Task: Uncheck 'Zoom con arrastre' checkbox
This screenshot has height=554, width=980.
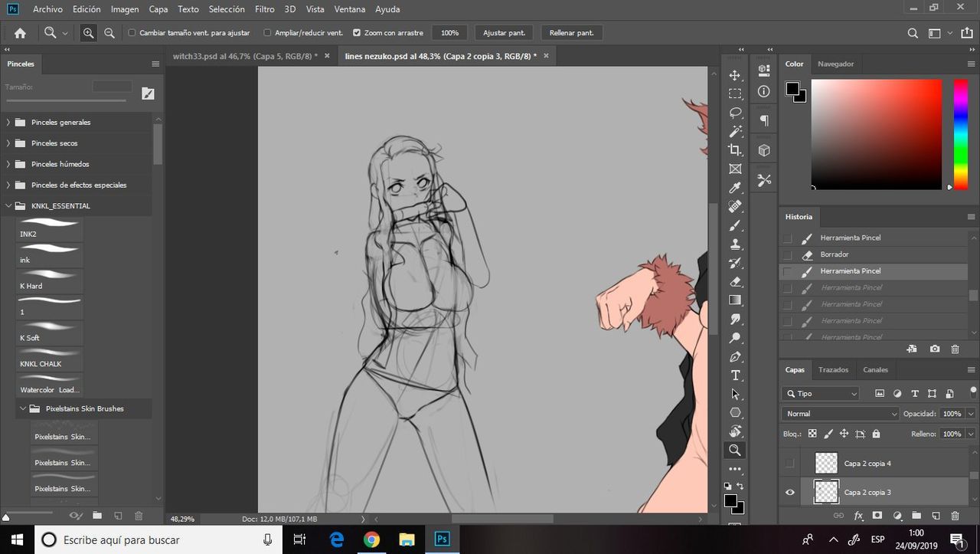Action: point(357,33)
